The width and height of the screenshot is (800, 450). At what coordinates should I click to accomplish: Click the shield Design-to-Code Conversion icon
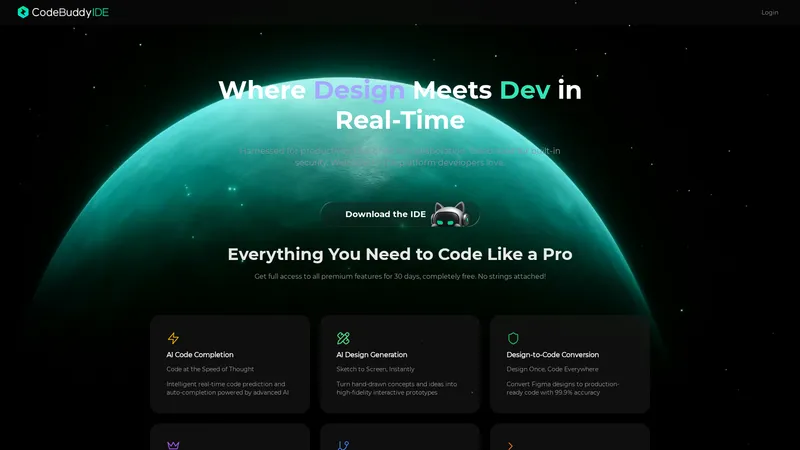click(x=513, y=338)
